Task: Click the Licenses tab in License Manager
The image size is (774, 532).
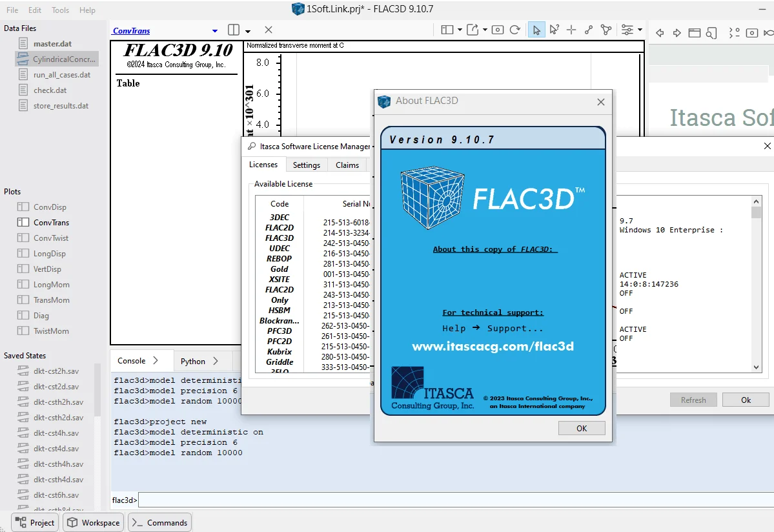Action: 263,165
